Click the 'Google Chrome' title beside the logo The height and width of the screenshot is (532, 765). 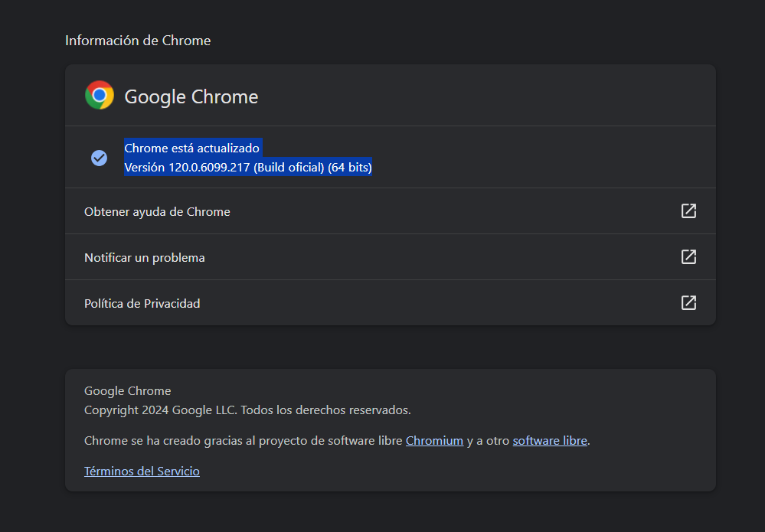coord(191,96)
